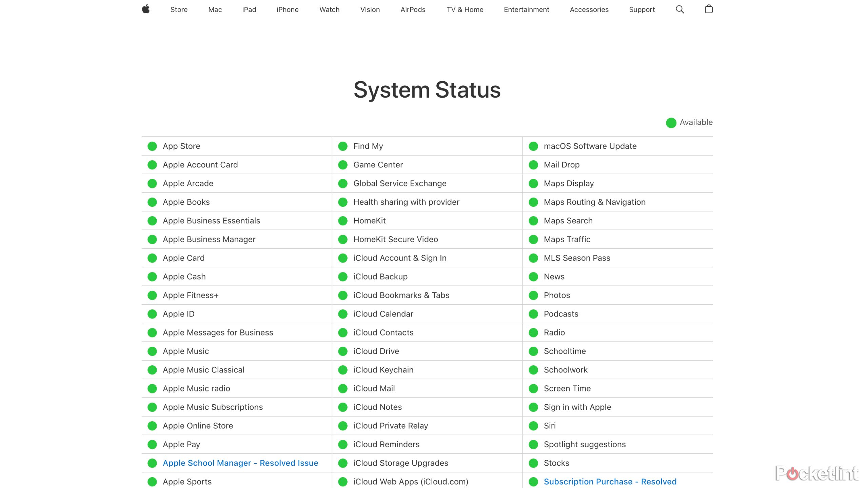Image resolution: width=868 pixels, height=488 pixels.
Task: Open the iPhone menu
Action: pos(288,9)
